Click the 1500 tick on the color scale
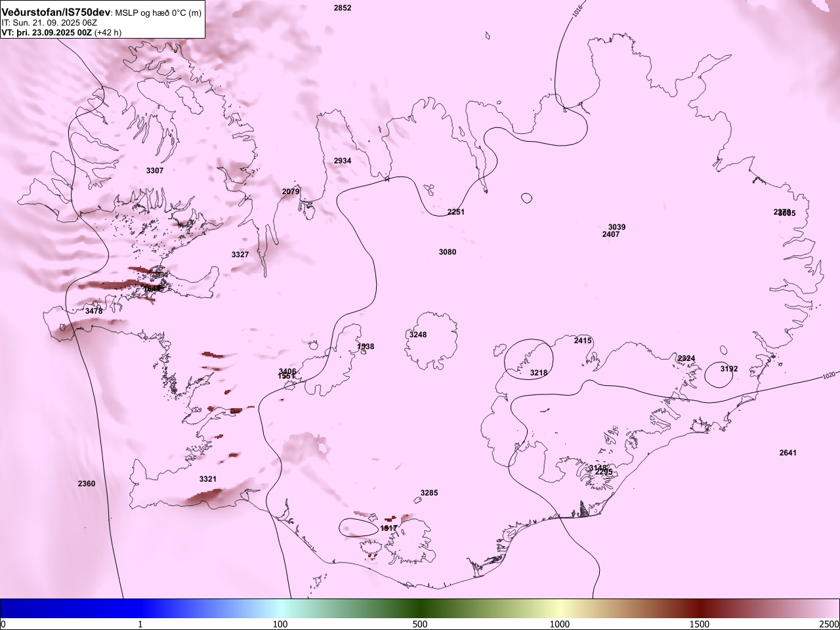This screenshot has height=630, width=840. pyautogui.click(x=700, y=624)
